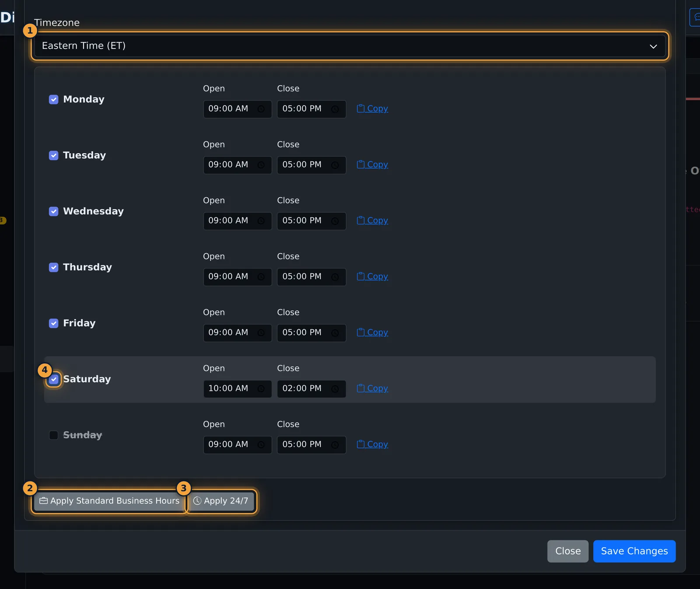Screen dimensions: 700x589
Task: Click the Apply 24/7 button
Action: click(x=221, y=501)
